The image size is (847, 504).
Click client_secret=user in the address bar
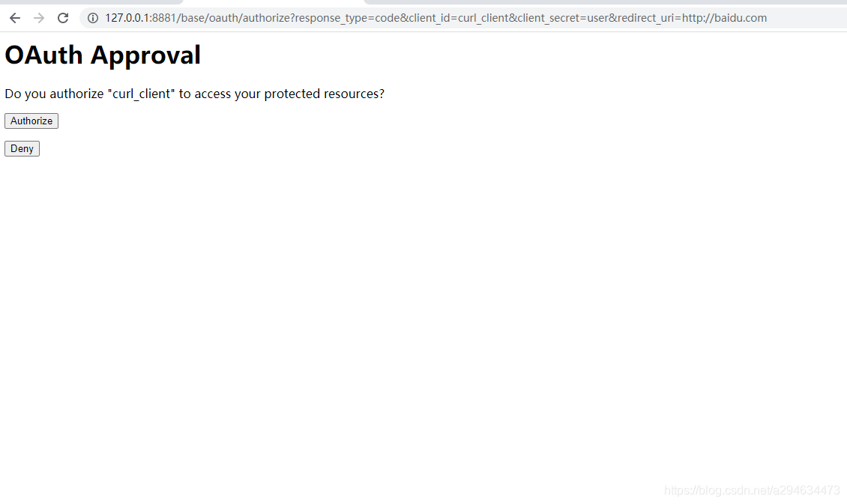[x=563, y=18]
